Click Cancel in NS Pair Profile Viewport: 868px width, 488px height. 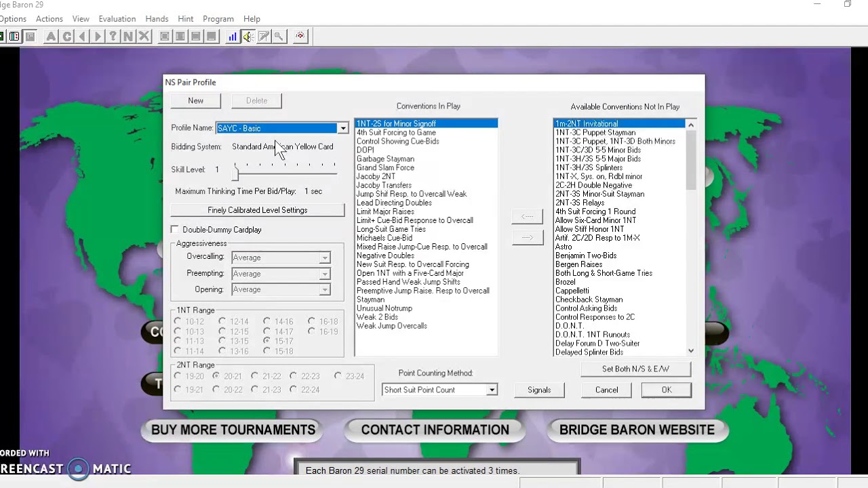point(606,390)
